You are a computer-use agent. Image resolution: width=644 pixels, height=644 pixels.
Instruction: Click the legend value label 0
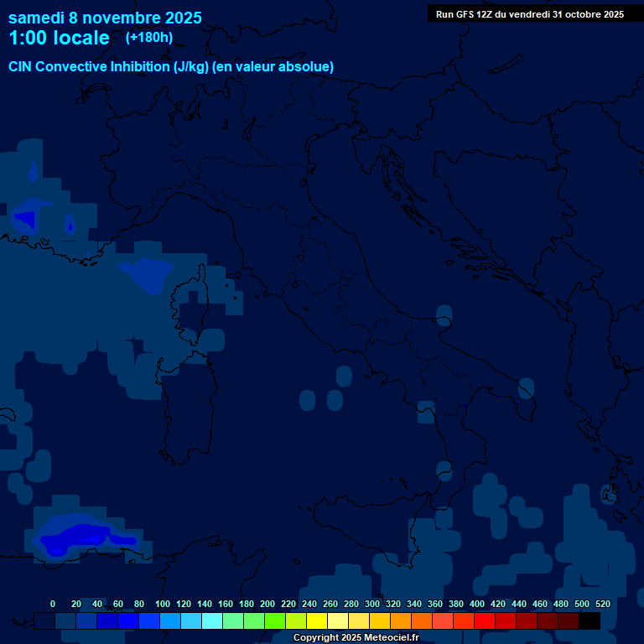coord(53,604)
